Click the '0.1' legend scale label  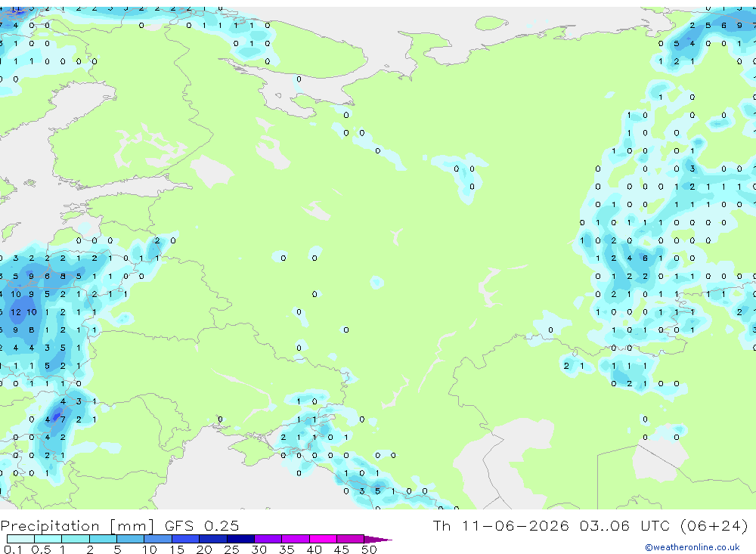coord(13,549)
